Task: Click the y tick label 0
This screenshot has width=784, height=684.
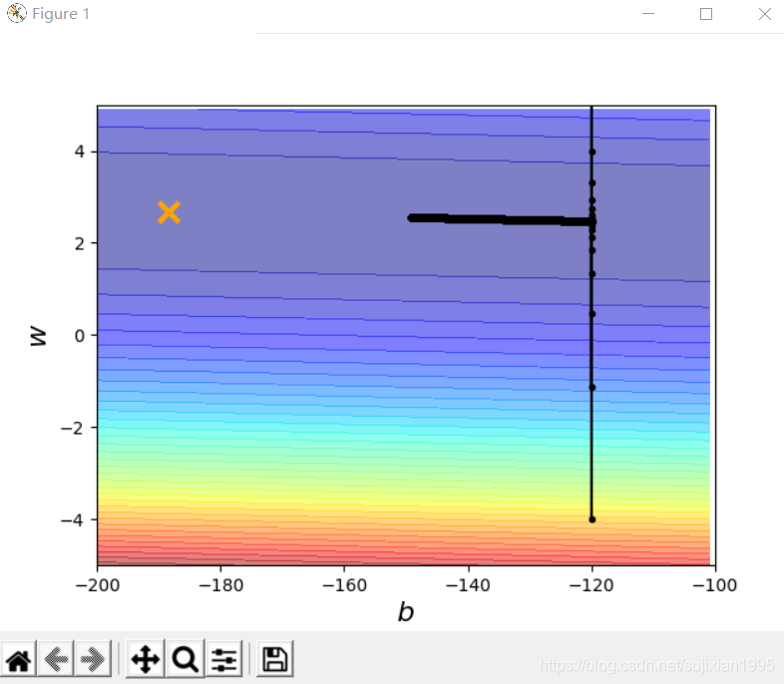Action: click(x=80, y=336)
